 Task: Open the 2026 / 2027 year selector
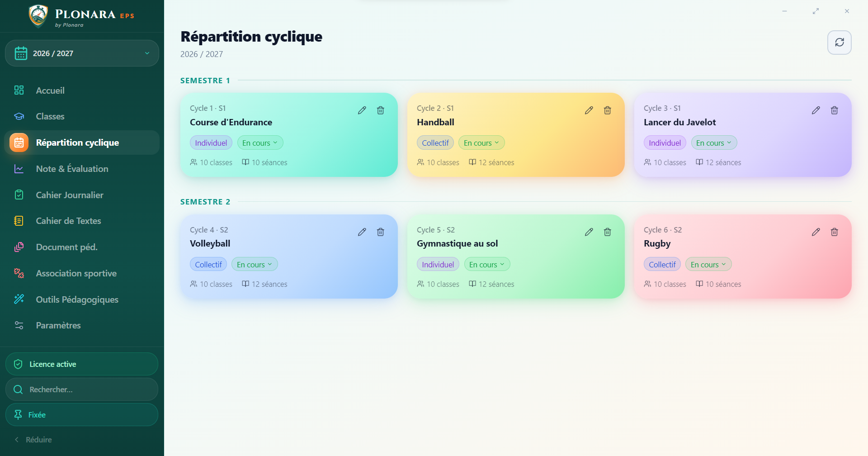(x=82, y=53)
